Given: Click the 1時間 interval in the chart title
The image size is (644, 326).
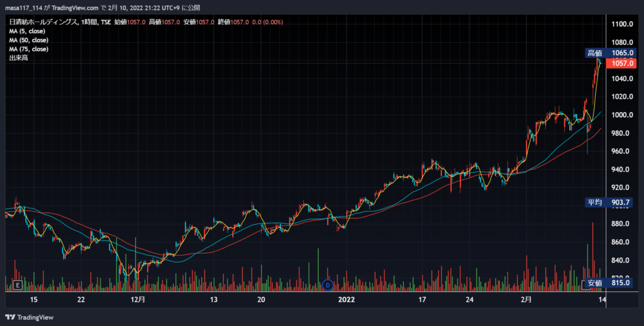Looking at the screenshot, I should 89,22.
